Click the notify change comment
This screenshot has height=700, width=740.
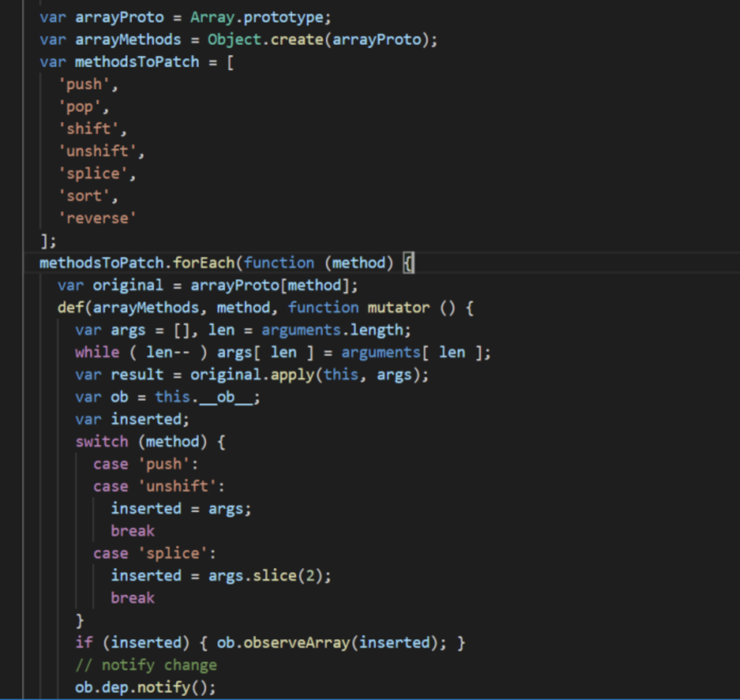146,665
